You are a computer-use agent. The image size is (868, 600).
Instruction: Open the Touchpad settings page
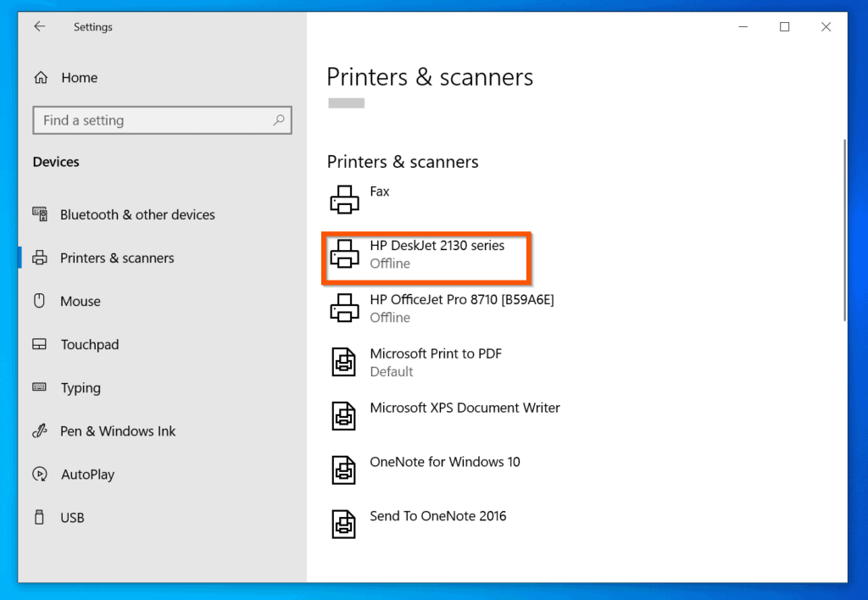[x=162, y=344]
